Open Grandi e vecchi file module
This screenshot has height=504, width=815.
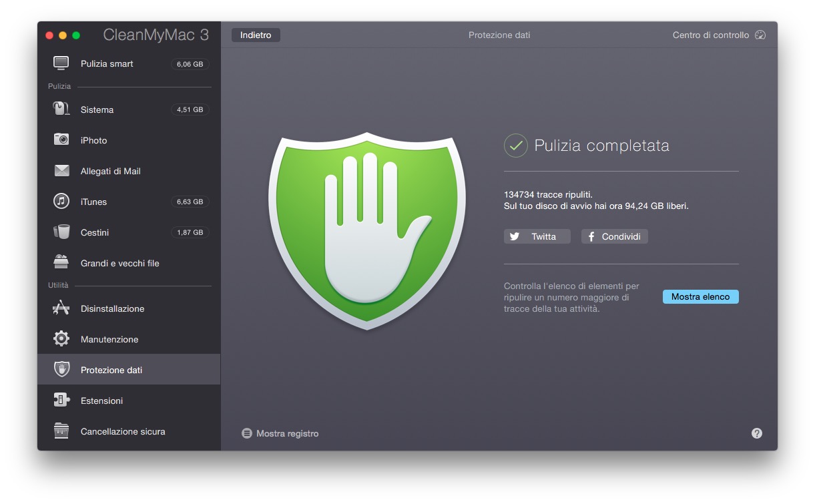pyautogui.click(x=129, y=262)
